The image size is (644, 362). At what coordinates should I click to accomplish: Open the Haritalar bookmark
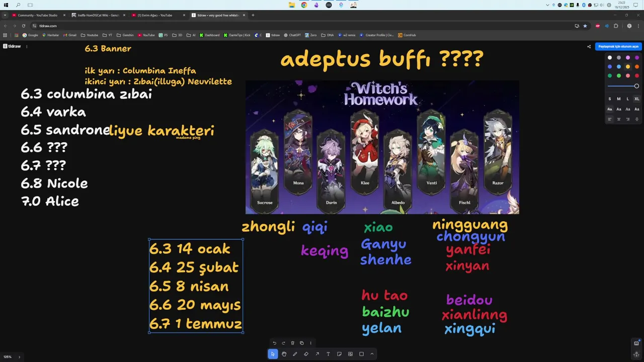51,35
